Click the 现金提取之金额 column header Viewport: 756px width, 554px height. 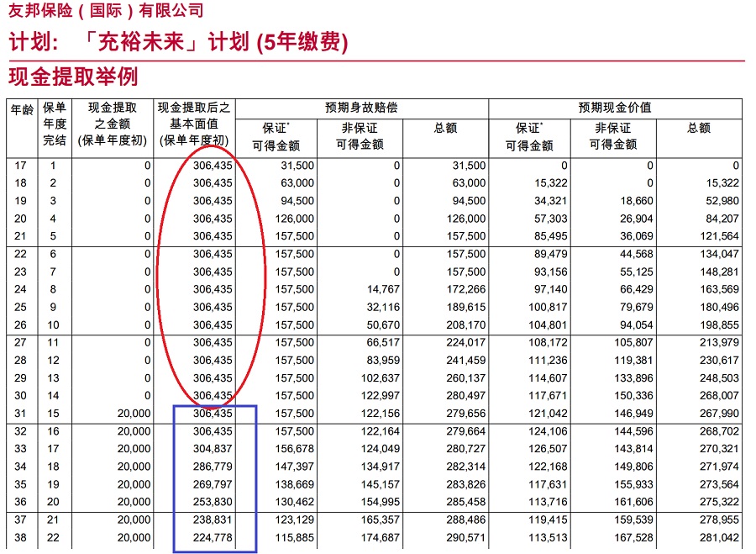pyautogui.click(x=113, y=124)
